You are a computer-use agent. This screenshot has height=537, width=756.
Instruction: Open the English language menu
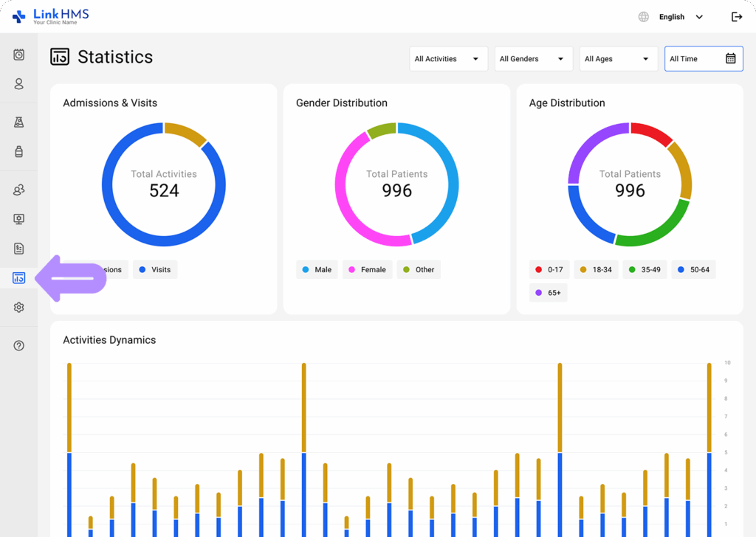[670, 16]
